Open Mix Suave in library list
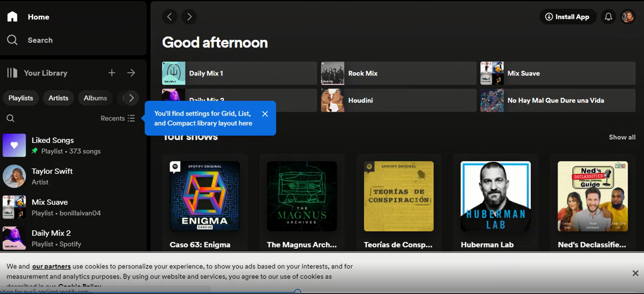Screen dimensions: 644x294 tap(73, 207)
